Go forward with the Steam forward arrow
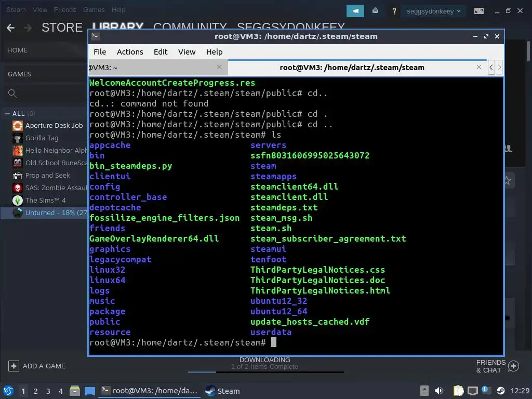The image size is (532, 399). click(28, 28)
